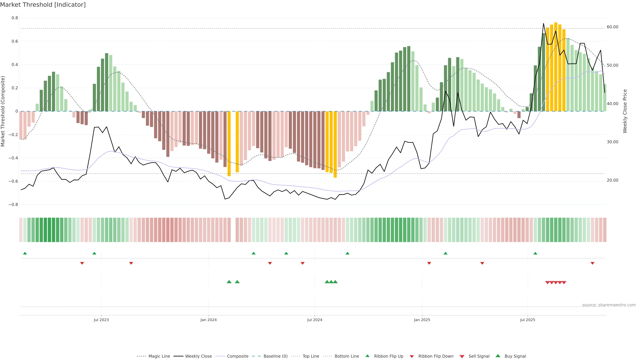Click the Weekly Close Price axis title
This screenshot has height=362, width=644.
[625, 111]
